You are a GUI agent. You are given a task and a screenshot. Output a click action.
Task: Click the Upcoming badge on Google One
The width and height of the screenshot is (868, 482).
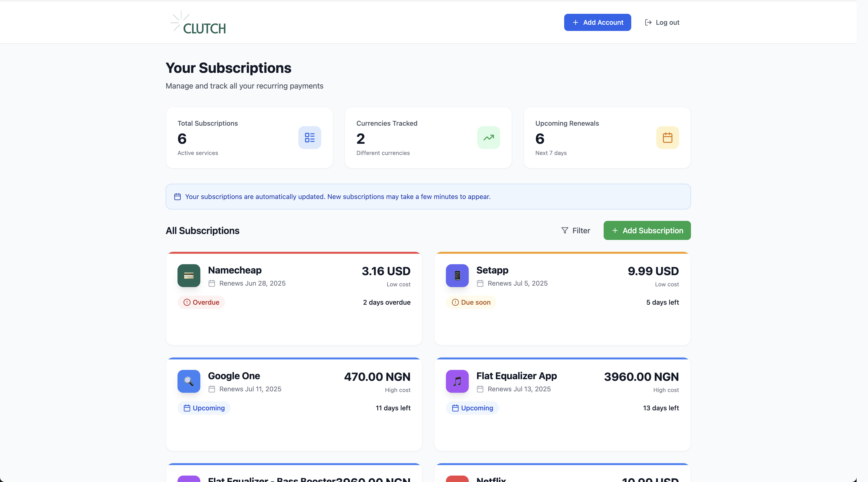(x=204, y=408)
